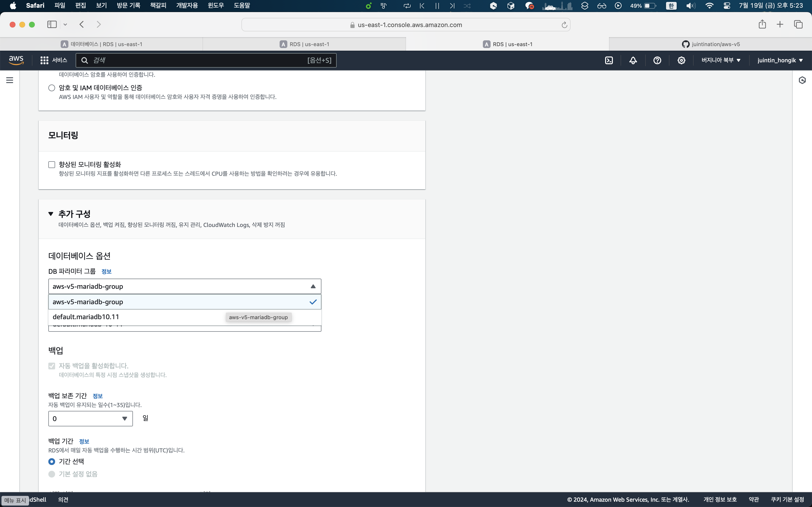Select the backup period selection radio
Screen dimensions: 812x507
click(x=52, y=462)
